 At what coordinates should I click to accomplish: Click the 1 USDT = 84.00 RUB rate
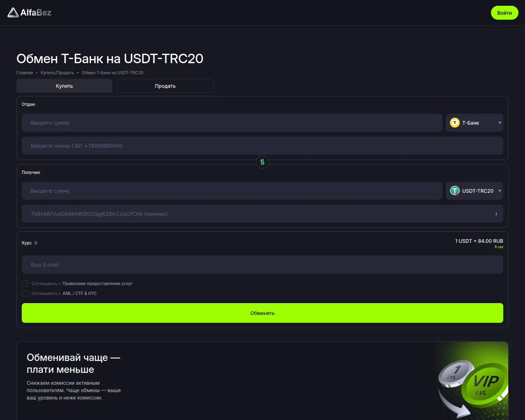pyautogui.click(x=479, y=241)
